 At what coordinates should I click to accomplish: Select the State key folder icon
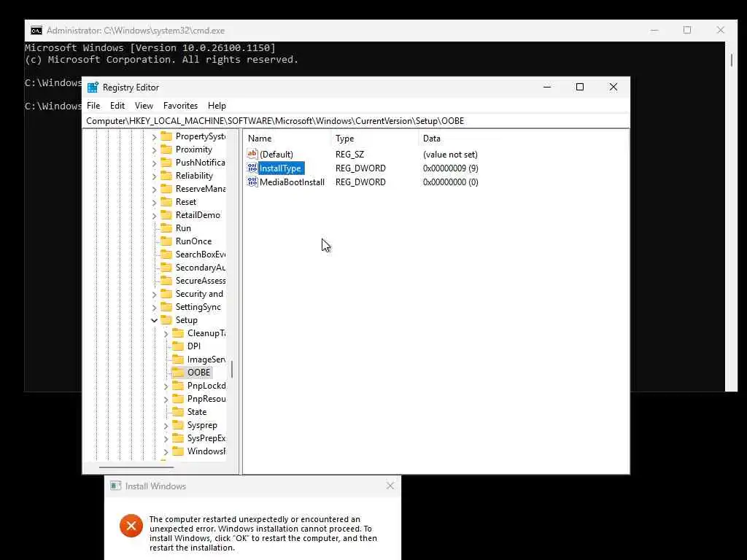click(178, 412)
